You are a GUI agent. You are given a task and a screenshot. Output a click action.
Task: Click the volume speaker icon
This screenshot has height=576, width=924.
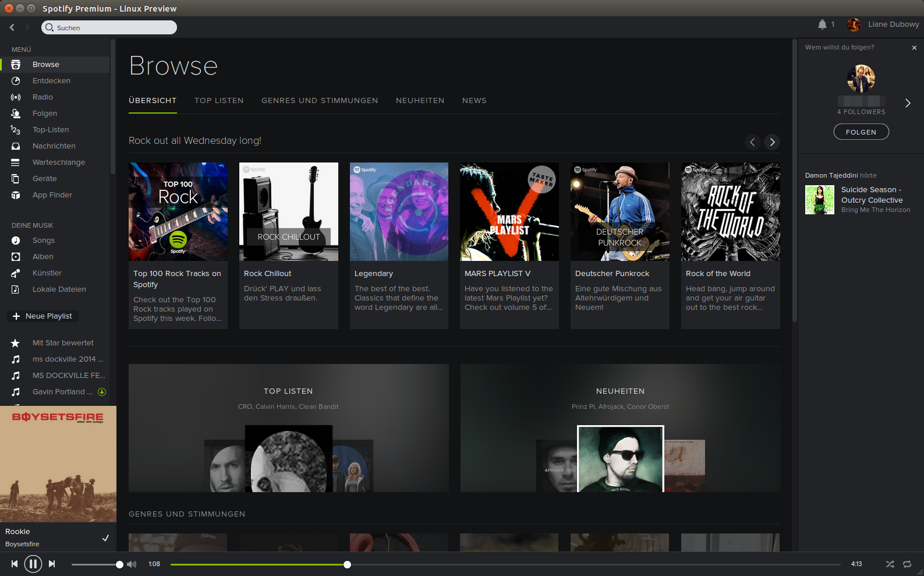coord(132,564)
